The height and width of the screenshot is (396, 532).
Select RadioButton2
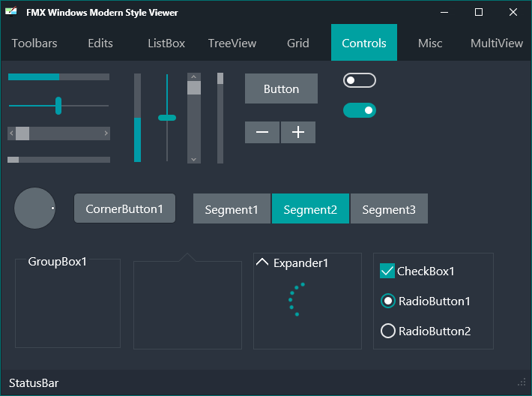tap(388, 331)
